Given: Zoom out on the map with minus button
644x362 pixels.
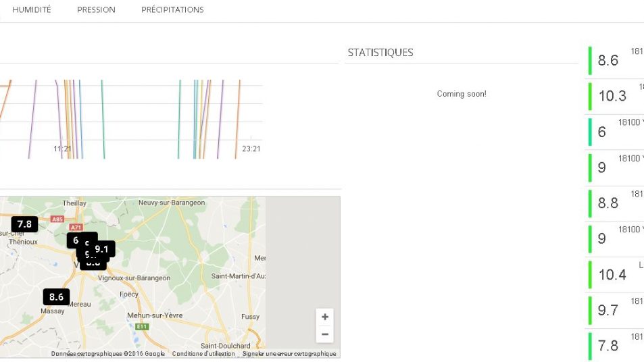Looking at the screenshot, I should [x=325, y=334].
